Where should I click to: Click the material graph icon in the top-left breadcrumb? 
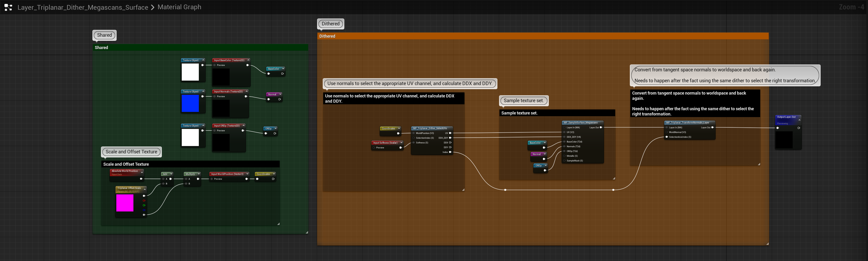click(x=8, y=7)
